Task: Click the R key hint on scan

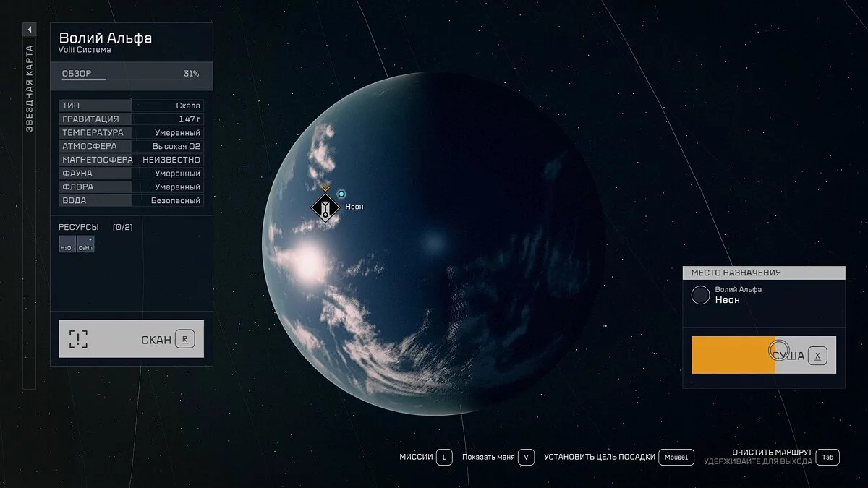Action: [185, 339]
